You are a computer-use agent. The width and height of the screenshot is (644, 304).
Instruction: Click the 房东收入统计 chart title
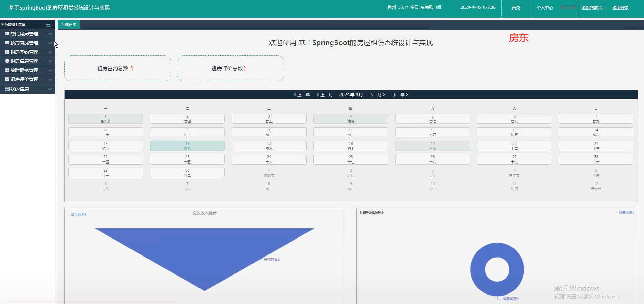pos(204,213)
